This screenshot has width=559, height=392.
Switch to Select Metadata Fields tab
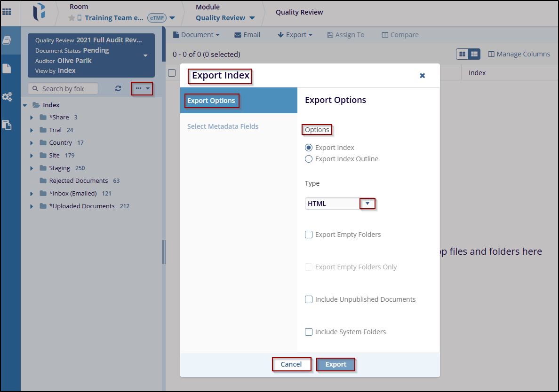tap(223, 126)
